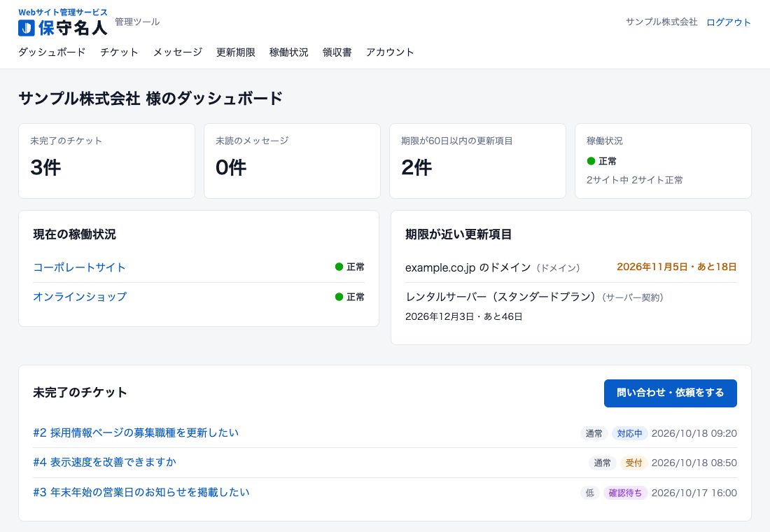The image size is (770, 532).
Task: Click the ログアウト link
Action: 728,22
